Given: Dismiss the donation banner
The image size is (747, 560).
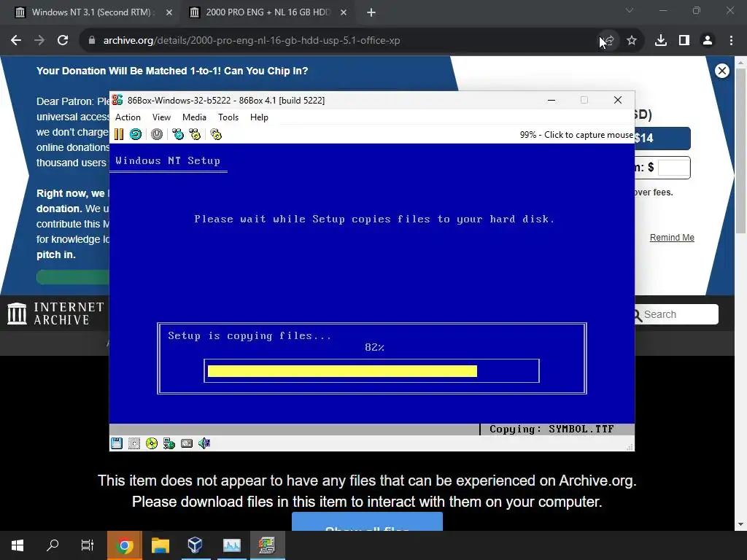Looking at the screenshot, I should click(x=722, y=71).
